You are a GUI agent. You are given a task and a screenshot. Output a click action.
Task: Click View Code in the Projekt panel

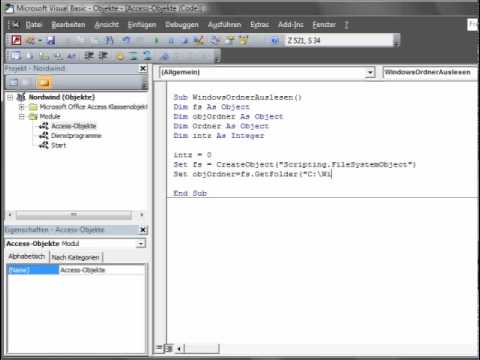click(13, 83)
